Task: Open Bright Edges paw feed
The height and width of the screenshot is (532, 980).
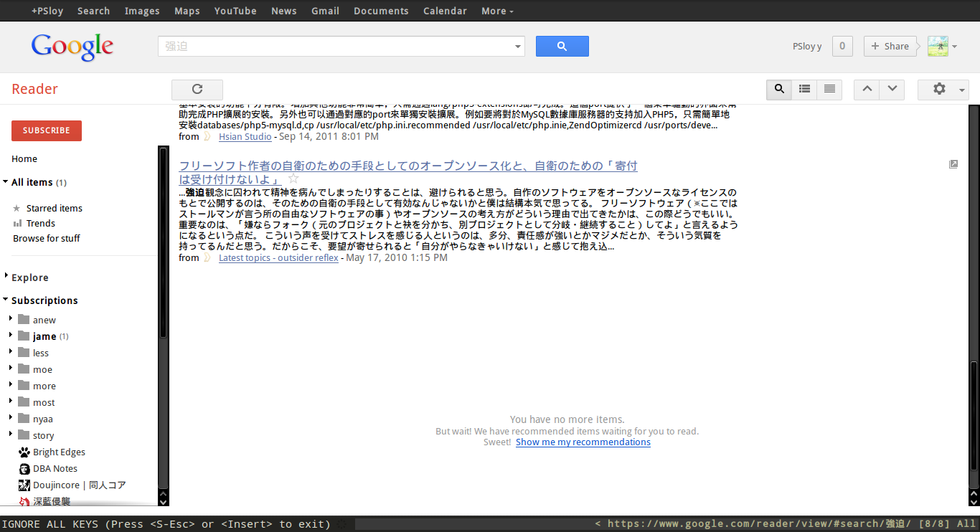Action: 24,452
